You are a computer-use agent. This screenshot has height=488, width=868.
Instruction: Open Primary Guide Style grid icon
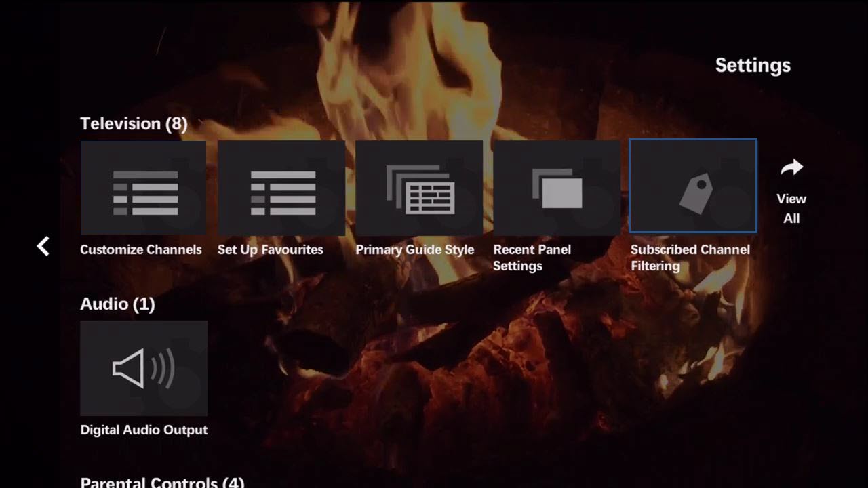click(x=419, y=188)
